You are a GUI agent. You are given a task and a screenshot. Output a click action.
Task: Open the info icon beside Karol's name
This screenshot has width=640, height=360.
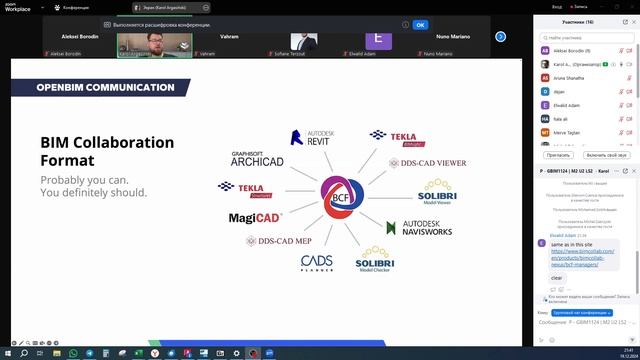[x=613, y=64]
